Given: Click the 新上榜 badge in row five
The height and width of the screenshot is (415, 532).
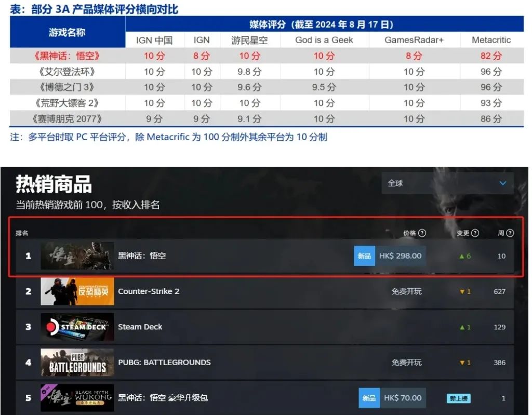Looking at the screenshot, I should 458,398.
